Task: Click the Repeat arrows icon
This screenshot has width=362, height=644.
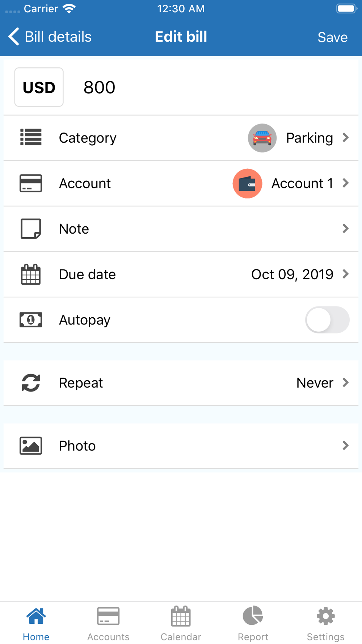Action: point(31,382)
